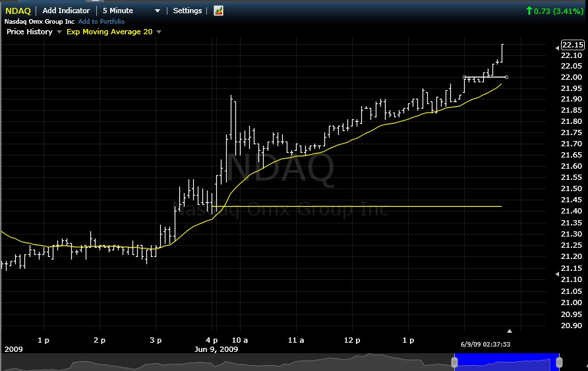Click the Price History label
Image resolution: width=588 pixels, height=371 pixels.
point(29,32)
